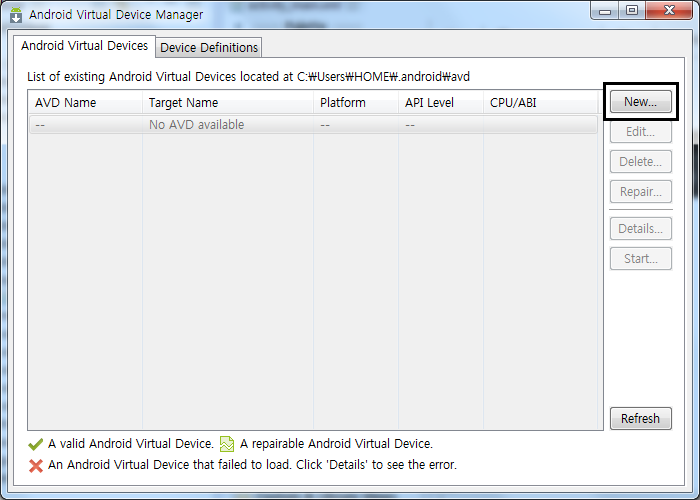Image resolution: width=700 pixels, height=500 pixels.
Task: Sort by AVD Name column header
Action: tap(85, 103)
